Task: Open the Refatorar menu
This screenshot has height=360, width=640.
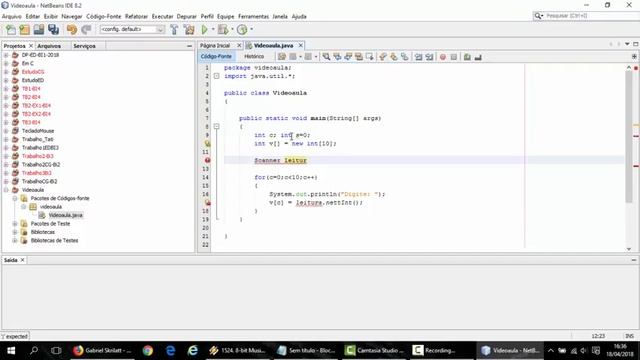Action: point(136,16)
